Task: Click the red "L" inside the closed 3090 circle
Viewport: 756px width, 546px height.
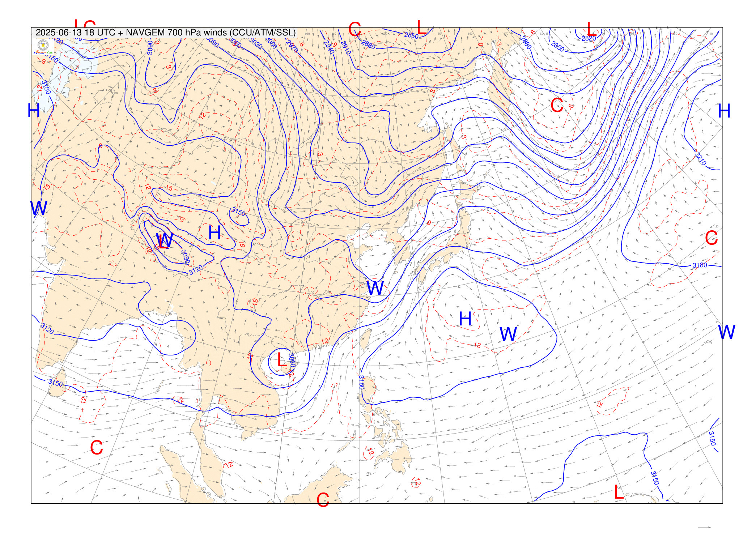Action: [x=282, y=361]
